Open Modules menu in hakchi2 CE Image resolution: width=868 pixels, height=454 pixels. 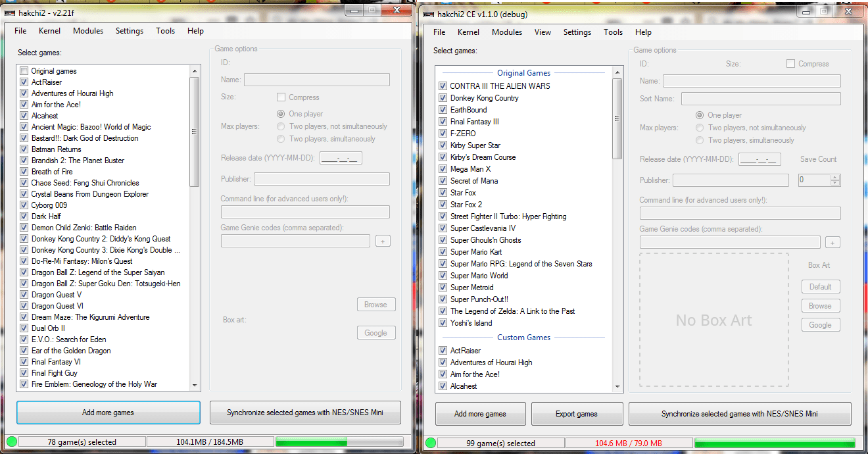point(507,32)
